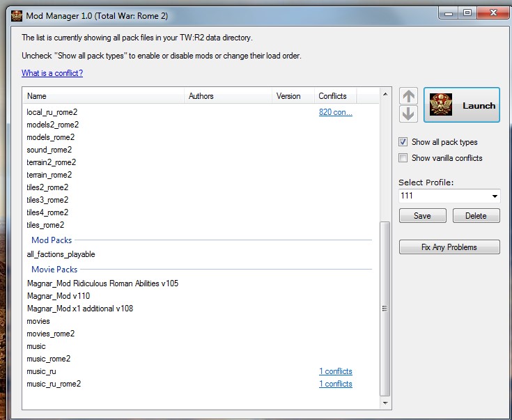Click the Conflicts column header
This screenshot has width=512, height=420.
tap(332, 96)
